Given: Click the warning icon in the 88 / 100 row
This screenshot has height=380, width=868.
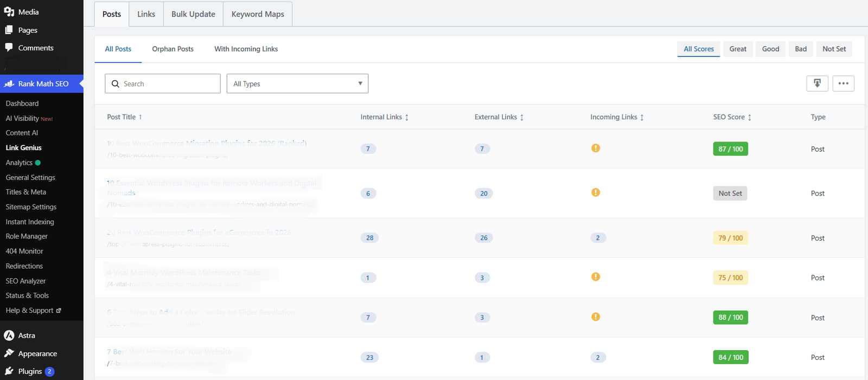Looking at the screenshot, I should pyautogui.click(x=596, y=317).
